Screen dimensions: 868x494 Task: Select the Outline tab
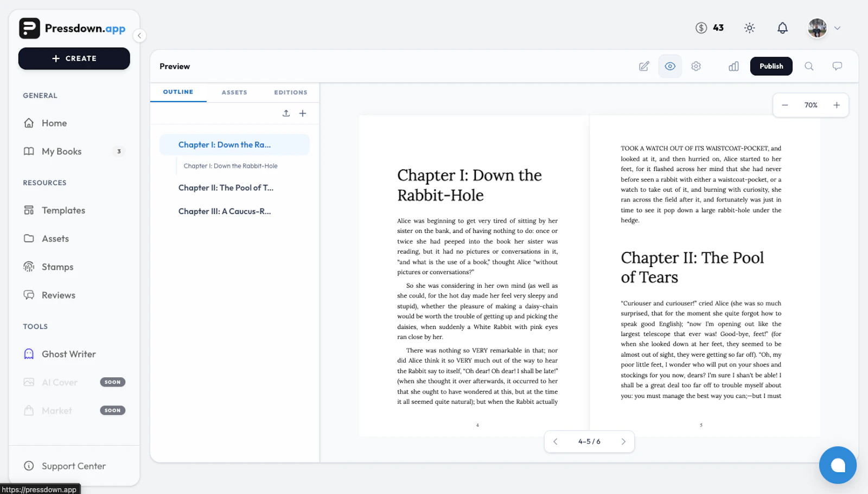tap(178, 92)
